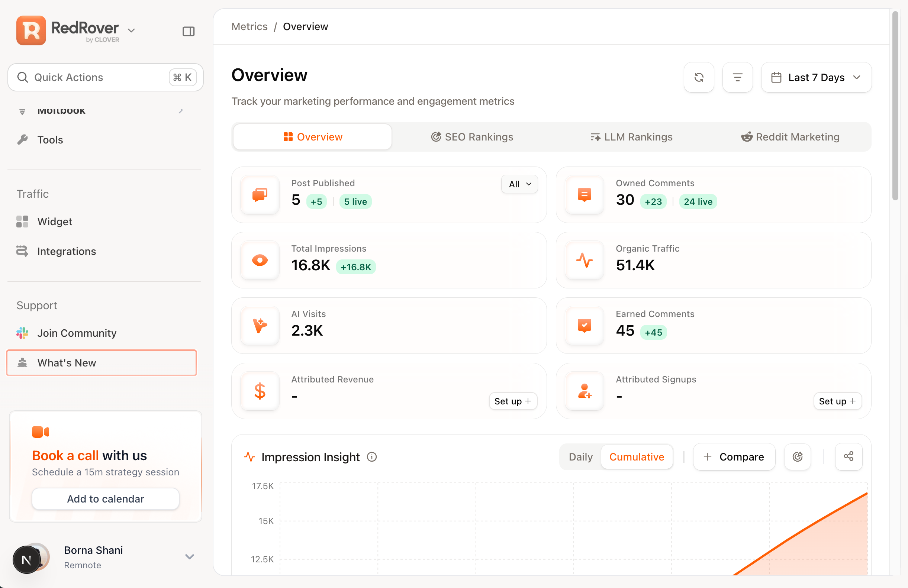Screen dimensions: 908x588
Task: Collapse the sidebar using the panel icon
Action: [189, 31]
